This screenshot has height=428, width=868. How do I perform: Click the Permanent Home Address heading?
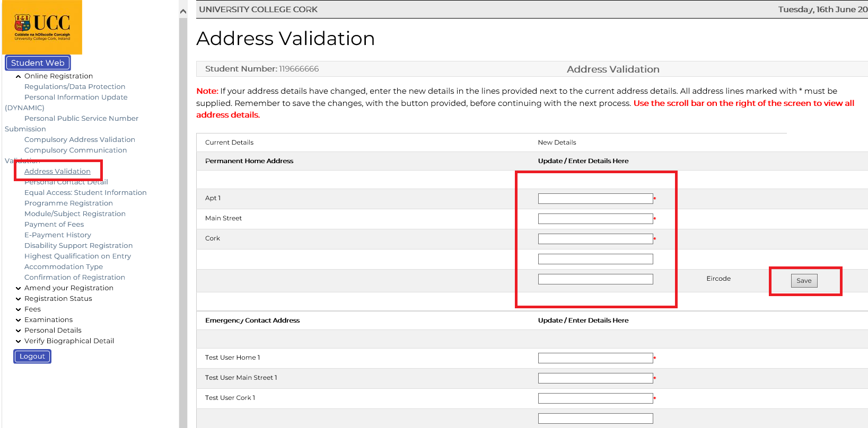[249, 161]
